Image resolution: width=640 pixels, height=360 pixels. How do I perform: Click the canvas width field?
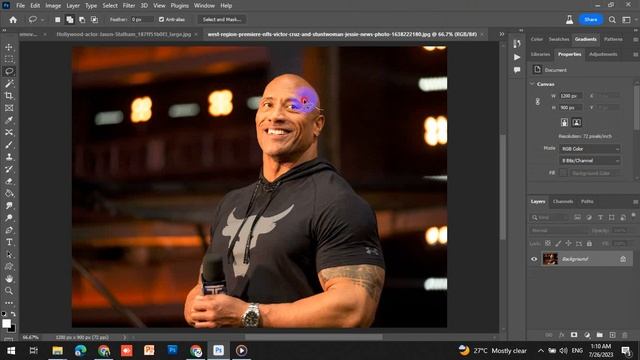[x=571, y=96]
